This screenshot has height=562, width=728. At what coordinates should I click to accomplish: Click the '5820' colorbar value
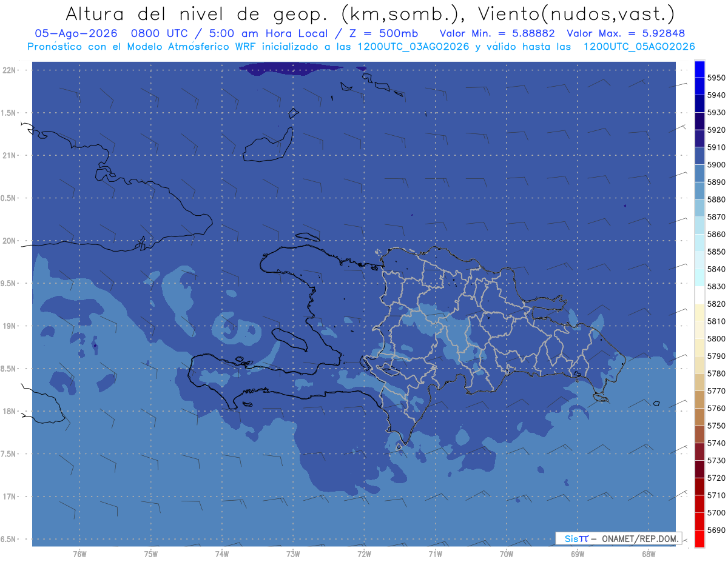pyautogui.click(x=716, y=304)
